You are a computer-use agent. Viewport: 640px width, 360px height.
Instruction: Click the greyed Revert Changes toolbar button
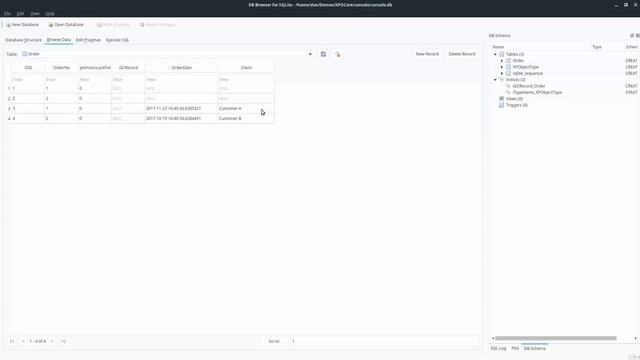(x=158, y=24)
